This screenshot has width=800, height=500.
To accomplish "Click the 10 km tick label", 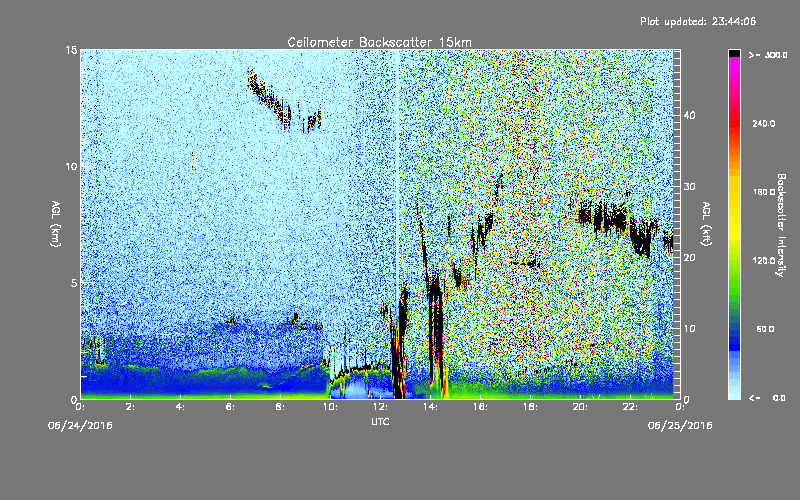I will 71,167.
